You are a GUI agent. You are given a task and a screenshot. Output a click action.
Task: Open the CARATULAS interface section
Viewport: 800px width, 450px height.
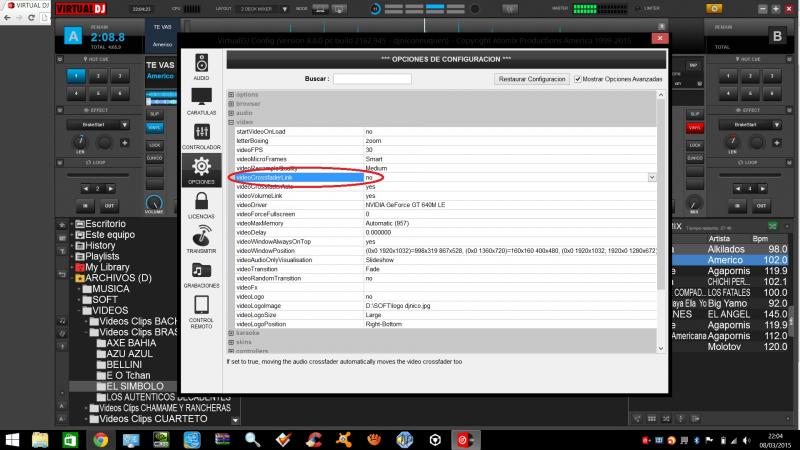tap(201, 101)
